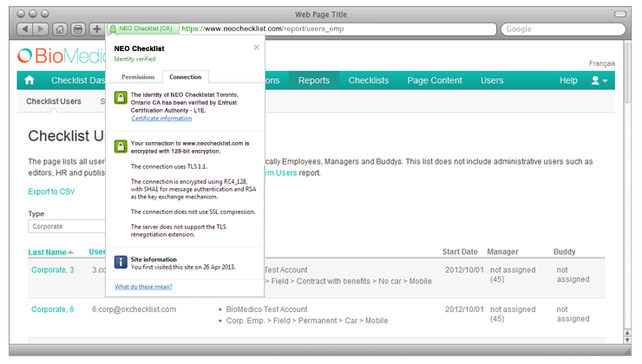642x364 pixels.
Task: Switch language to Français
Action: (602, 63)
